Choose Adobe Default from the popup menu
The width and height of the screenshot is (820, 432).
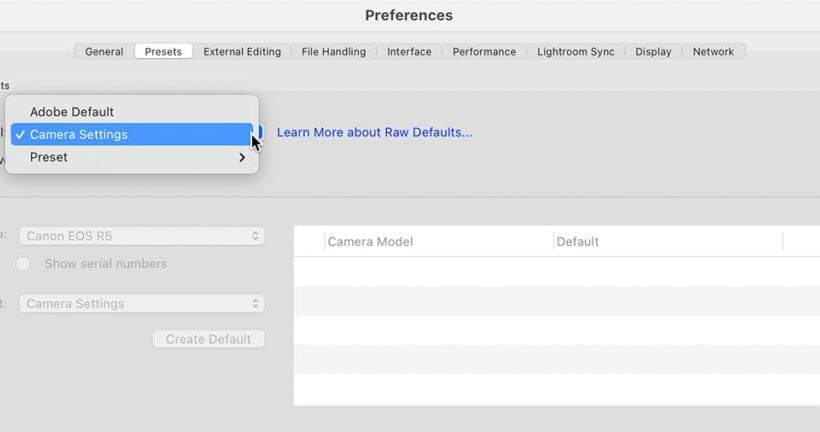(72, 112)
